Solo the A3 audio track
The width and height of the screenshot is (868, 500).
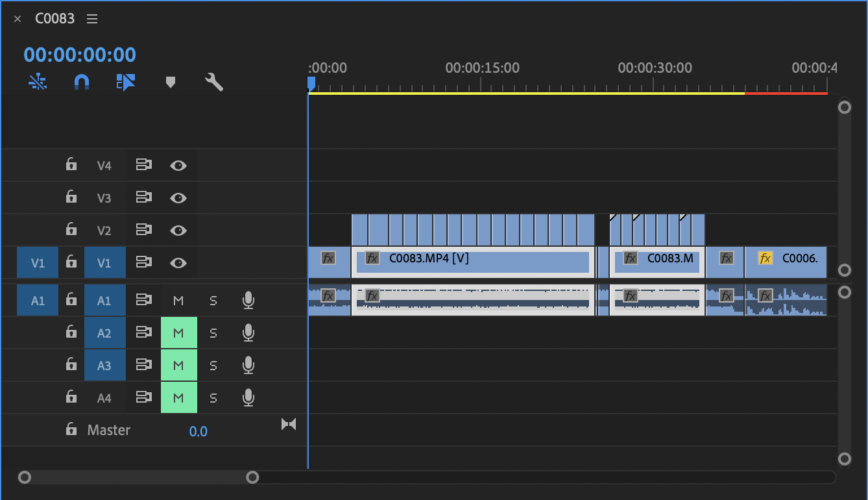213,366
